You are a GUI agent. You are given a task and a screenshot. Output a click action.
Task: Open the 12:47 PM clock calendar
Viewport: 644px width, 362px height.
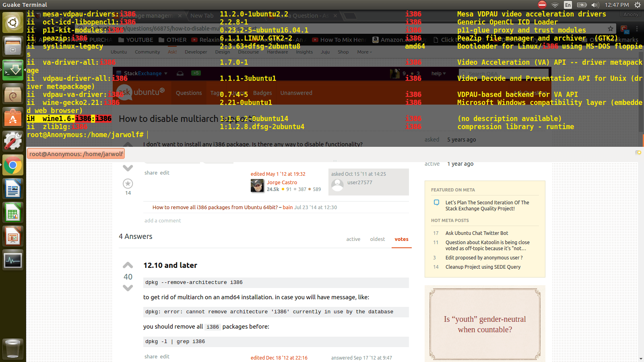617,5
